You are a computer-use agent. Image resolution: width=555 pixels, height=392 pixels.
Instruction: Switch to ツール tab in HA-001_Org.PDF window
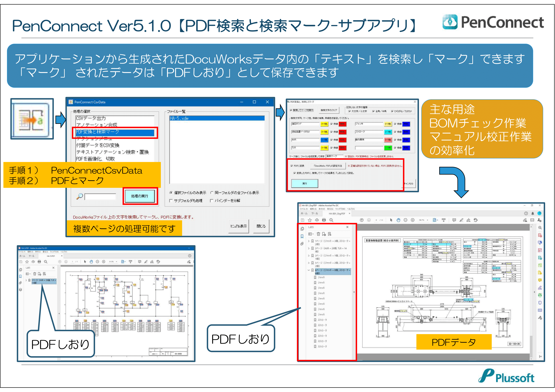pos(315,213)
